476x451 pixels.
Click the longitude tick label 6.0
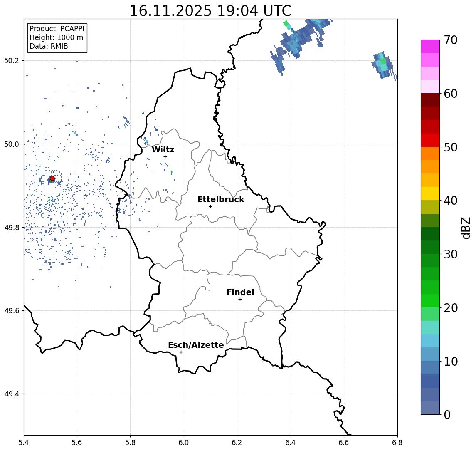pyautogui.click(x=184, y=443)
